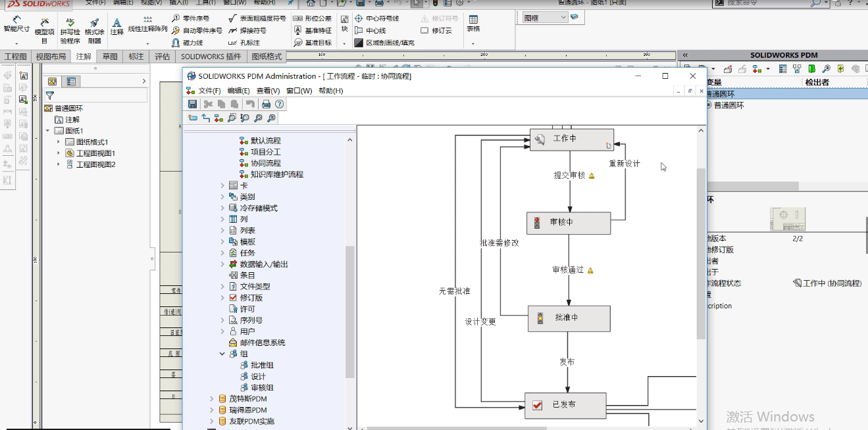Click the Help question mark icon
Image resolution: width=868 pixels, height=430 pixels.
click(280, 104)
